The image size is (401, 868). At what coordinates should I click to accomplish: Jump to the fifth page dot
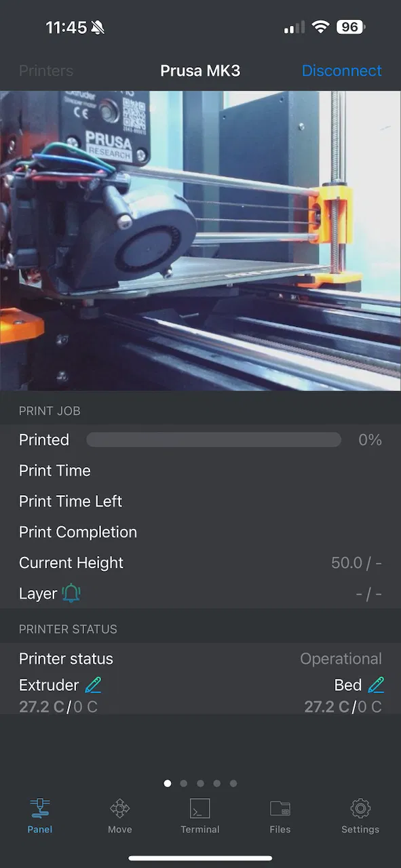[x=233, y=783]
